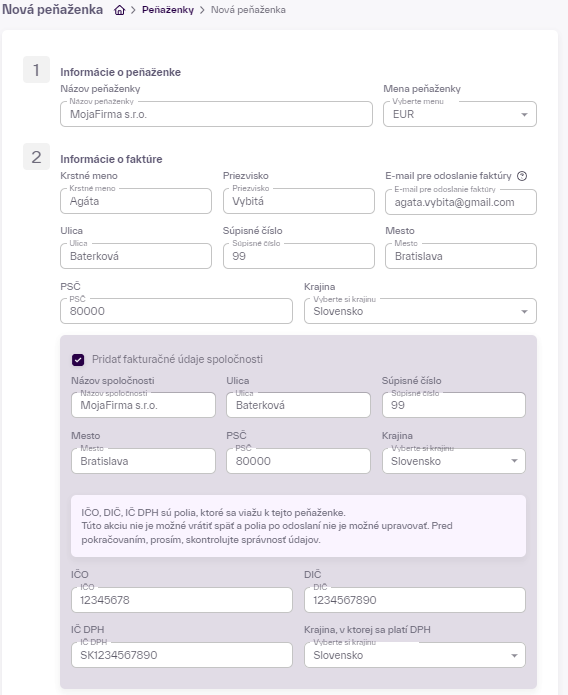Expand the personal Krajina Slovensko dropdown
The height and width of the screenshot is (695, 568).
(420, 311)
